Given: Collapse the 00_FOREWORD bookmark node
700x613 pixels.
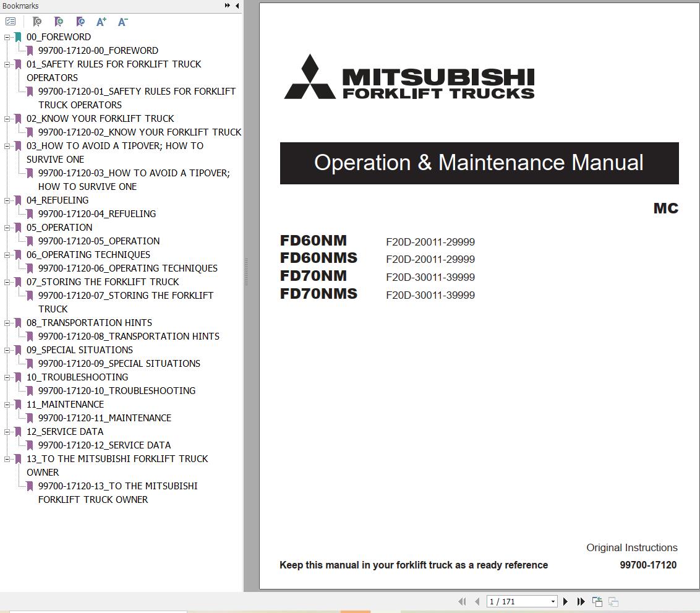Looking at the screenshot, I should click(7, 37).
